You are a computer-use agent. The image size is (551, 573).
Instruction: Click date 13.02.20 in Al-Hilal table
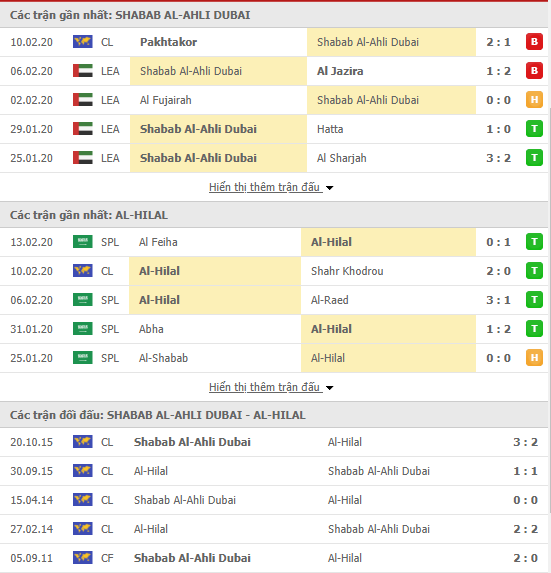pos(31,242)
